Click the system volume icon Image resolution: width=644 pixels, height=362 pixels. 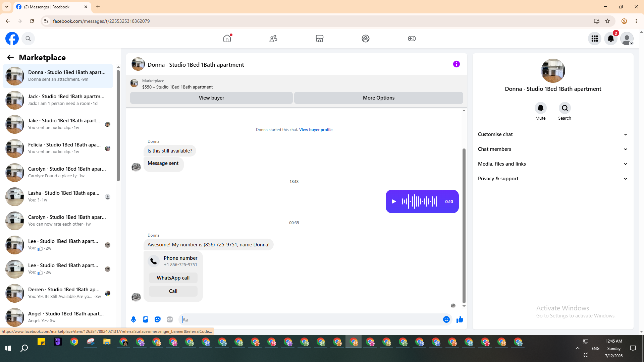(586, 355)
